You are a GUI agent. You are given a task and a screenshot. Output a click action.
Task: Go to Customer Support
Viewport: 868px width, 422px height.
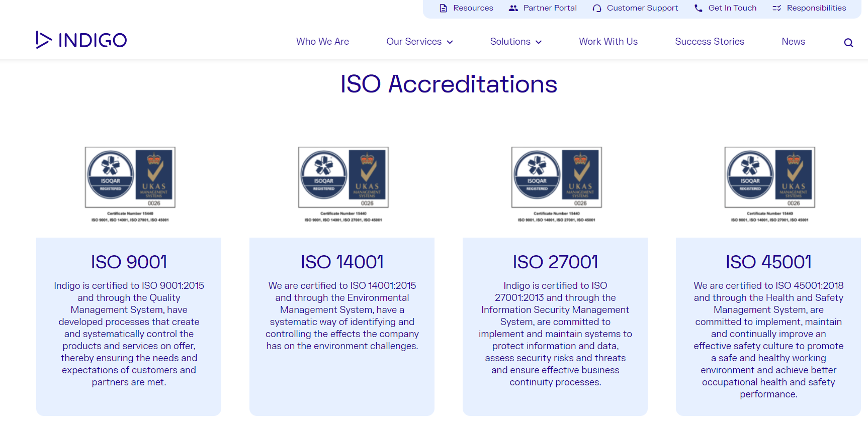point(642,8)
